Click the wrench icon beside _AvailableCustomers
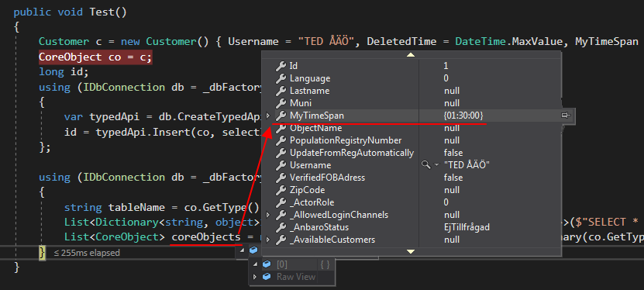This screenshot has width=644, height=290. [x=281, y=240]
